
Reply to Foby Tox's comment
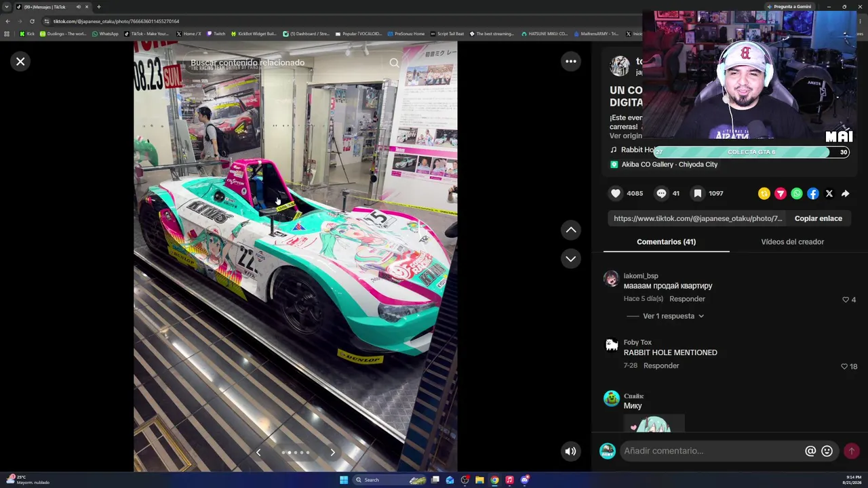click(x=661, y=365)
